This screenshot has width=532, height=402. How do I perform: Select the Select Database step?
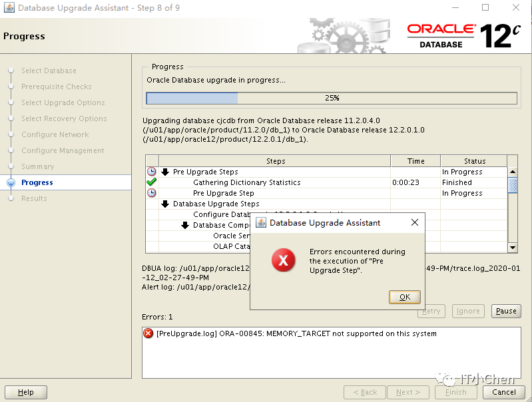[49, 71]
